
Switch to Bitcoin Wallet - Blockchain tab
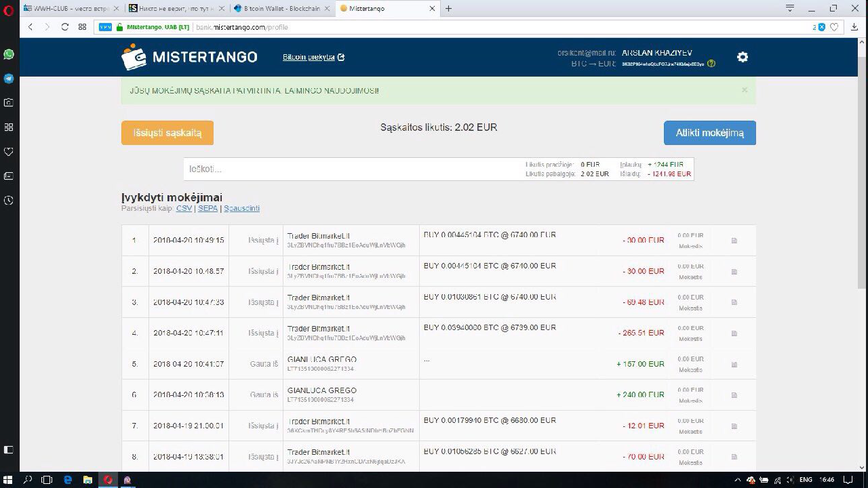pyautogui.click(x=282, y=8)
